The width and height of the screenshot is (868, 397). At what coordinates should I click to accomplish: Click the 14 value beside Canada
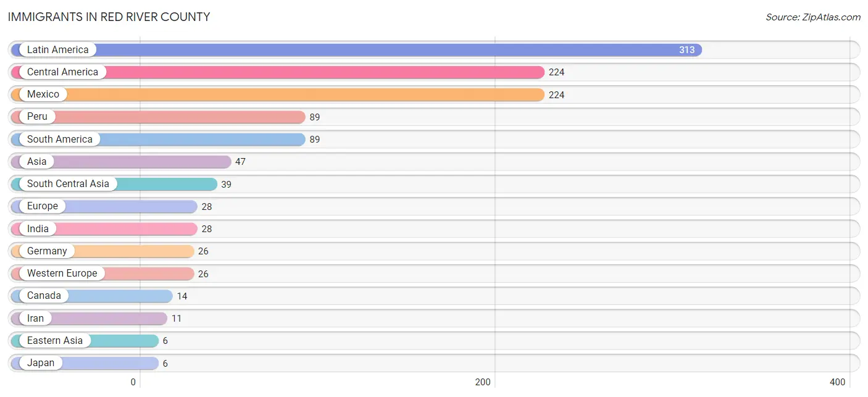point(182,296)
